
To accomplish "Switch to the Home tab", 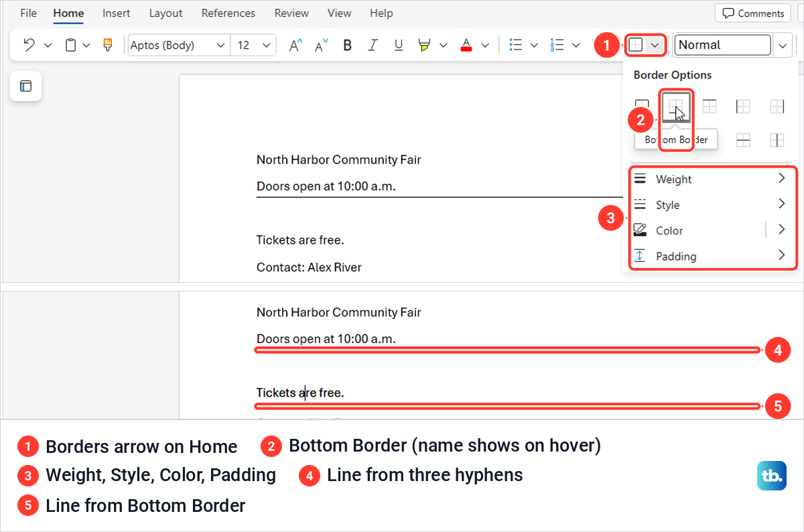I will coord(68,13).
